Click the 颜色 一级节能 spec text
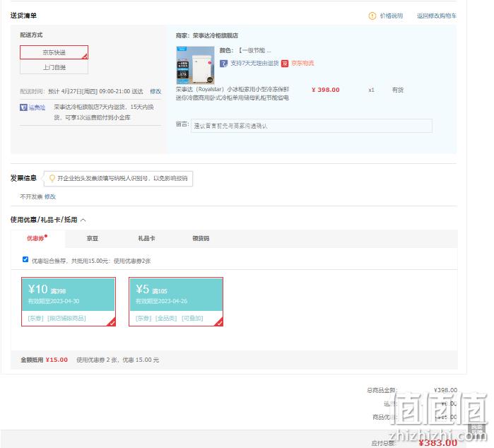Screen dimensions: 494x448 pyautogui.click(x=245, y=50)
